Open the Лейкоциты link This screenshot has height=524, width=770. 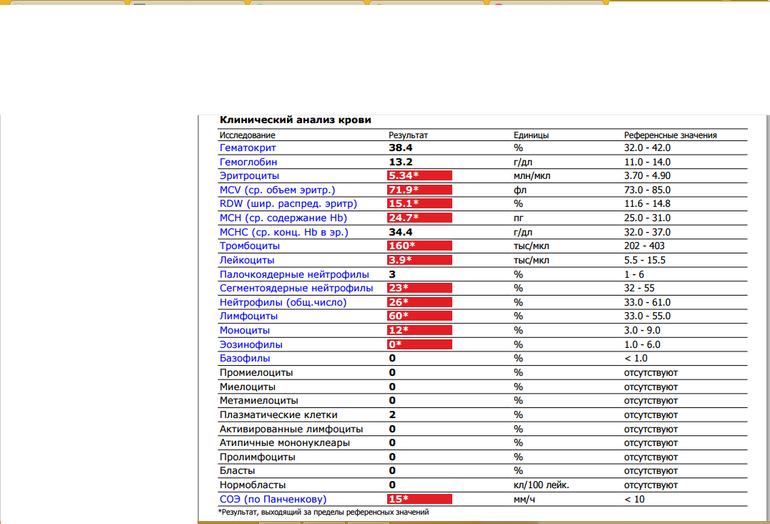(x=247, y=259)
